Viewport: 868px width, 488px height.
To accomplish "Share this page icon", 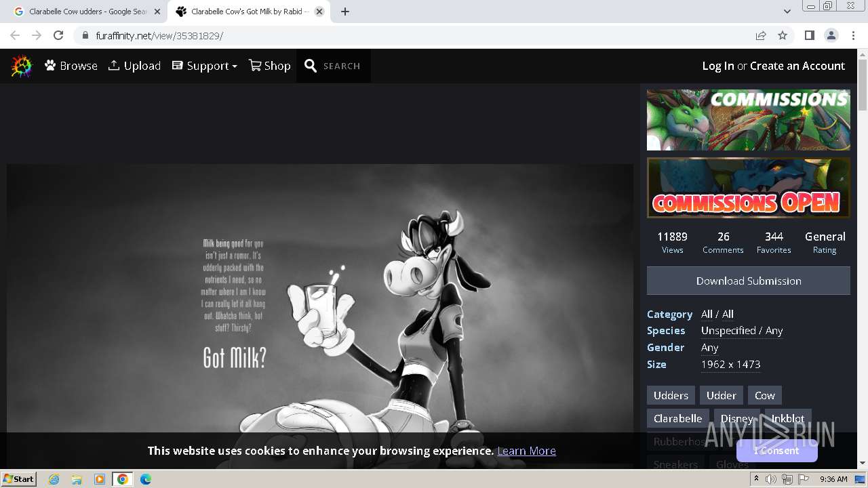I will [x=761, y=35].
